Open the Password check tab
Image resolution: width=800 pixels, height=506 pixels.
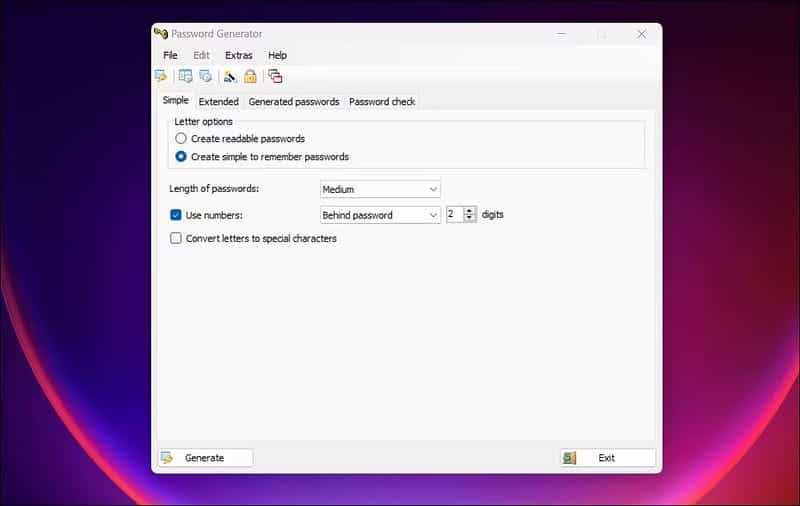click(x=382, y=102)
